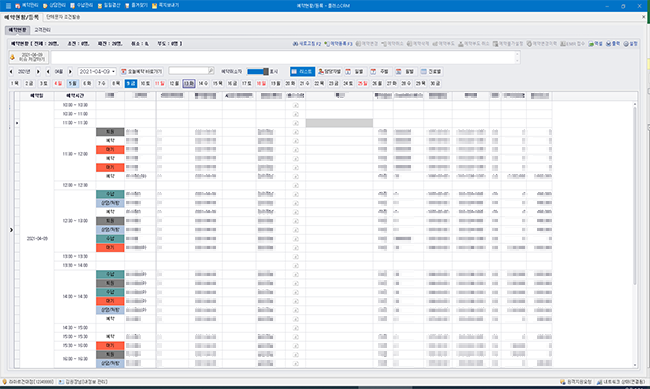Click the today's reservation shortcut button
Viewport: 650px width, 389px height.
tap(141, 72)
